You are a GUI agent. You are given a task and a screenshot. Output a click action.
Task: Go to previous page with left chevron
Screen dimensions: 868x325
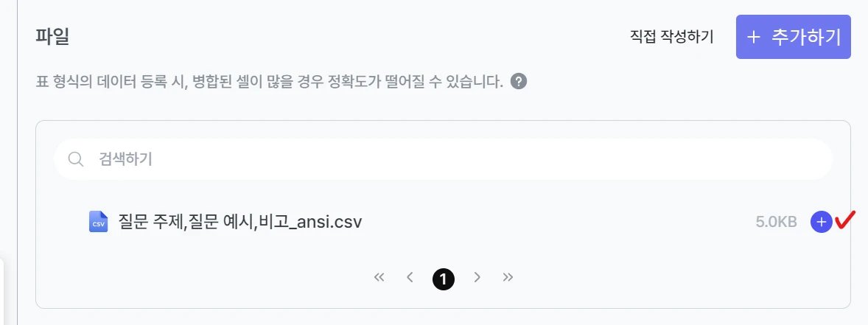pos(410,277)
